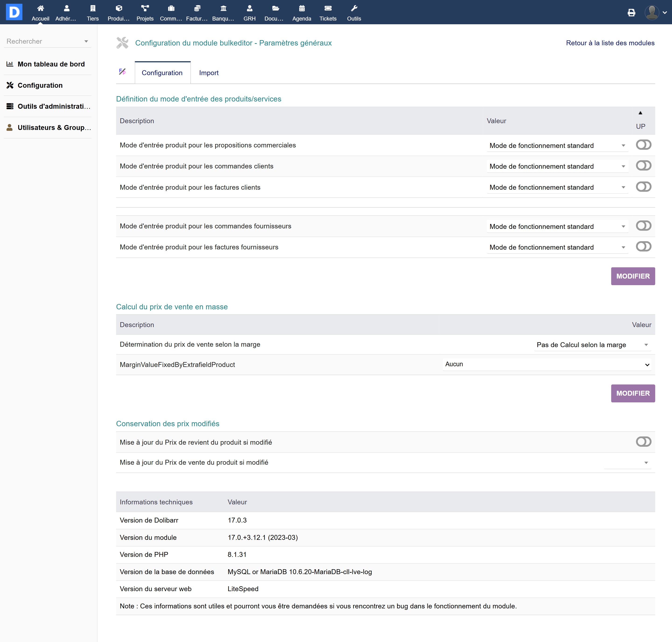Open margin calculation dropdown
The height and width of the screenshot is (642, 672).
point(592,345)
